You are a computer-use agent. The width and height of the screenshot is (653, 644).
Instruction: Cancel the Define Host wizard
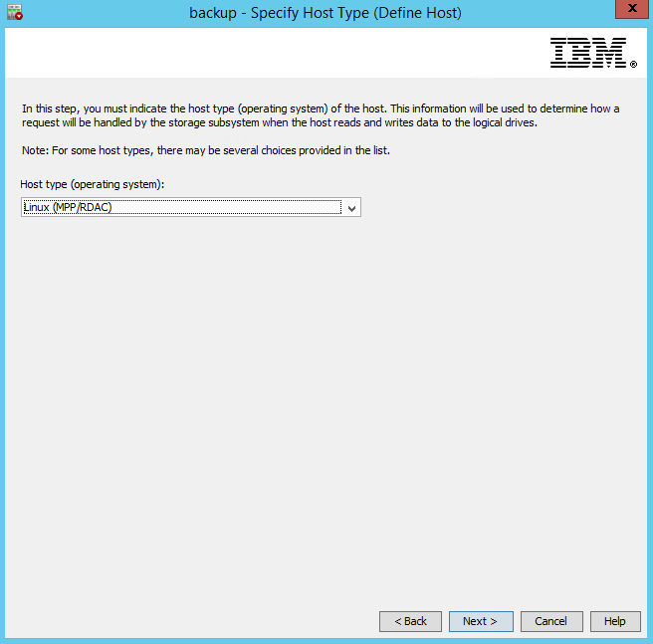pyautogui.click(x=550, y=621)
